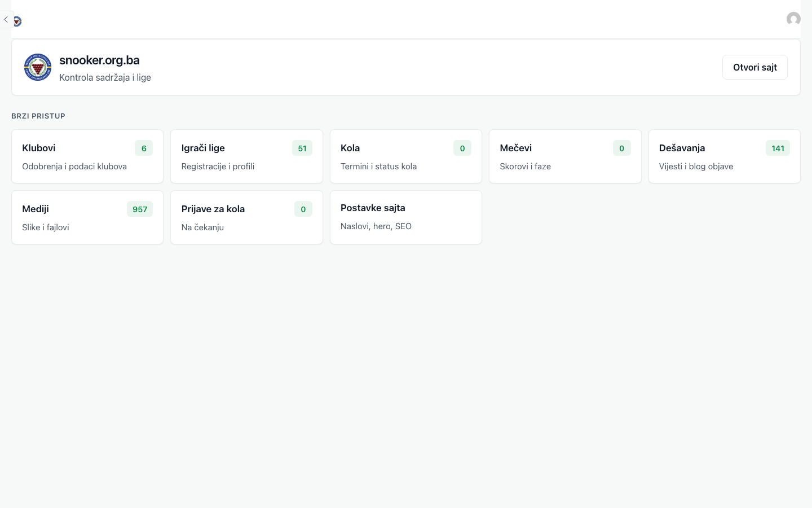This screenshot has height=508, width=812.
Task: Open the Kola card
Action: 406,156
